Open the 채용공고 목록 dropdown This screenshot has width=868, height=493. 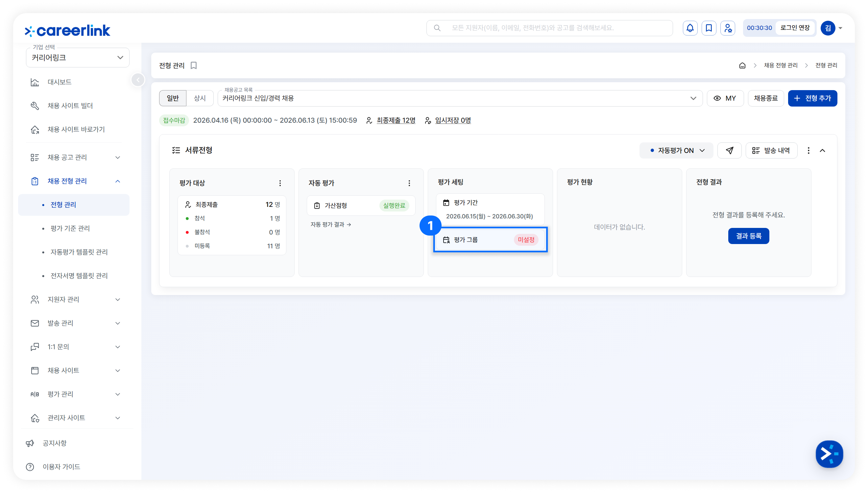click(x=460, y=99)
